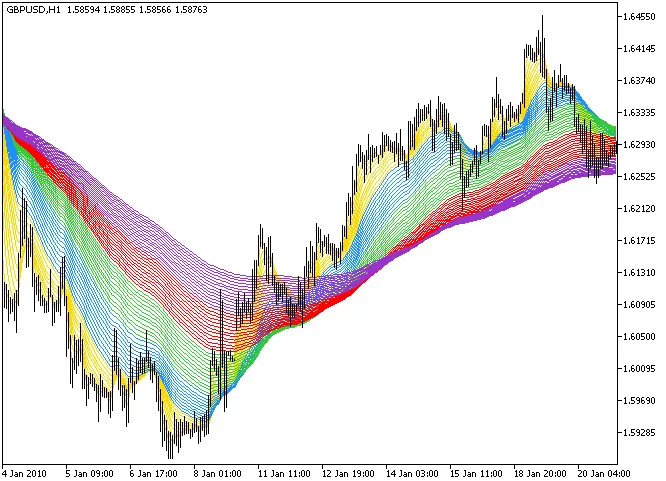Click the 15 Jan 11:00 time label
The image size is (666, 481).
click(475, 471)
